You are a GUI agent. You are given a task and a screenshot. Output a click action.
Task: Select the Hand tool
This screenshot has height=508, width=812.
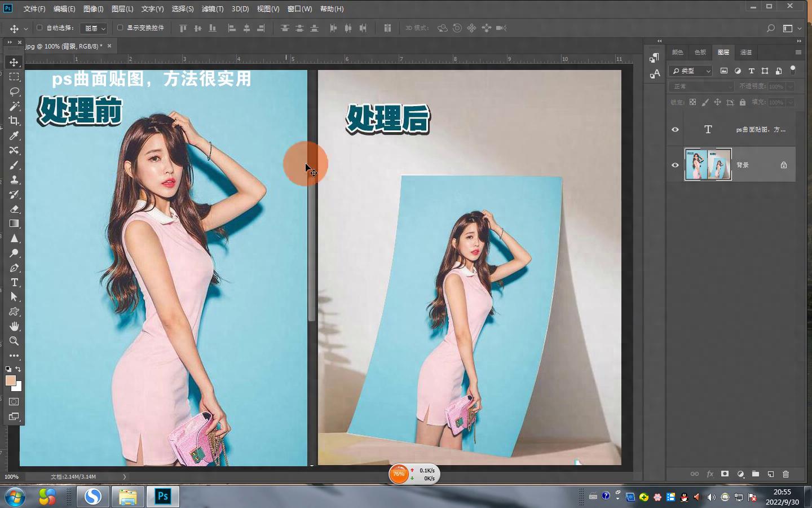pyautogui.click(x=14, y=326)
